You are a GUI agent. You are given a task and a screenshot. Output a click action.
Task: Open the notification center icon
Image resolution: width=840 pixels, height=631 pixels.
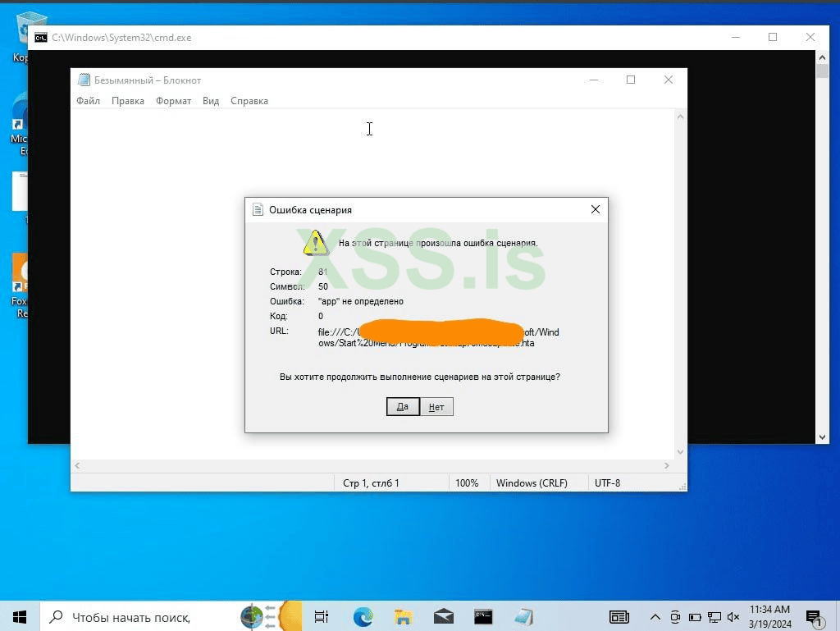[814, 618]
